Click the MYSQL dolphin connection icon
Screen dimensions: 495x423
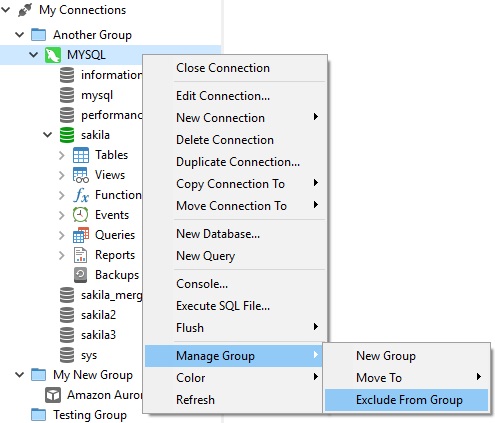[53, 55]
